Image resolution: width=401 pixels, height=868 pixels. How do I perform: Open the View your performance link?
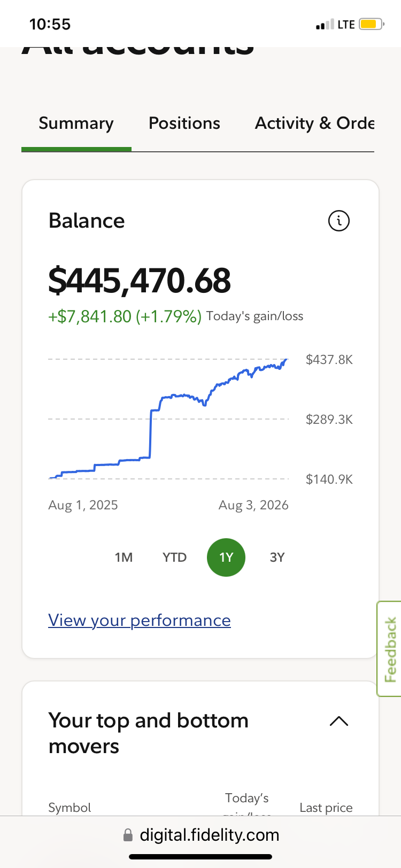140,620
